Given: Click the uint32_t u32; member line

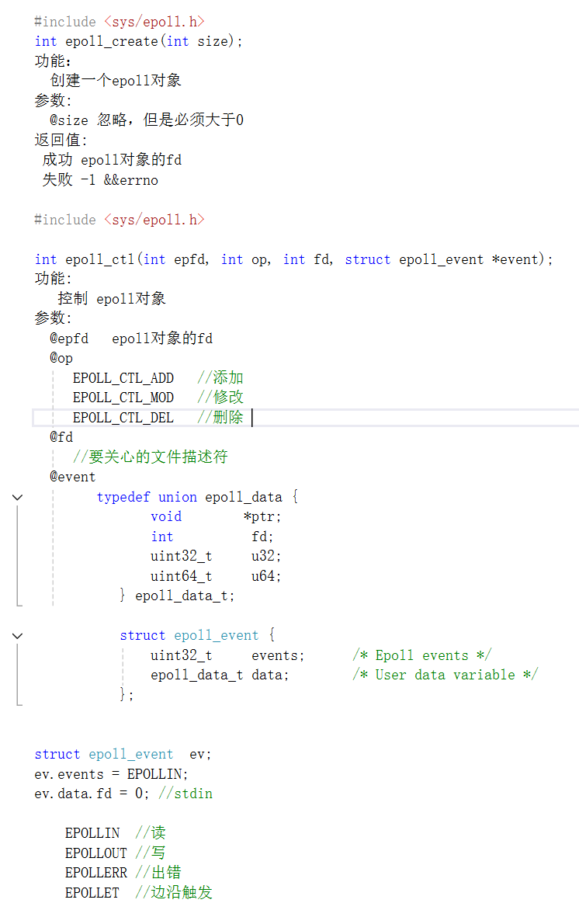Looking at the screenshot, I should 217,556.
